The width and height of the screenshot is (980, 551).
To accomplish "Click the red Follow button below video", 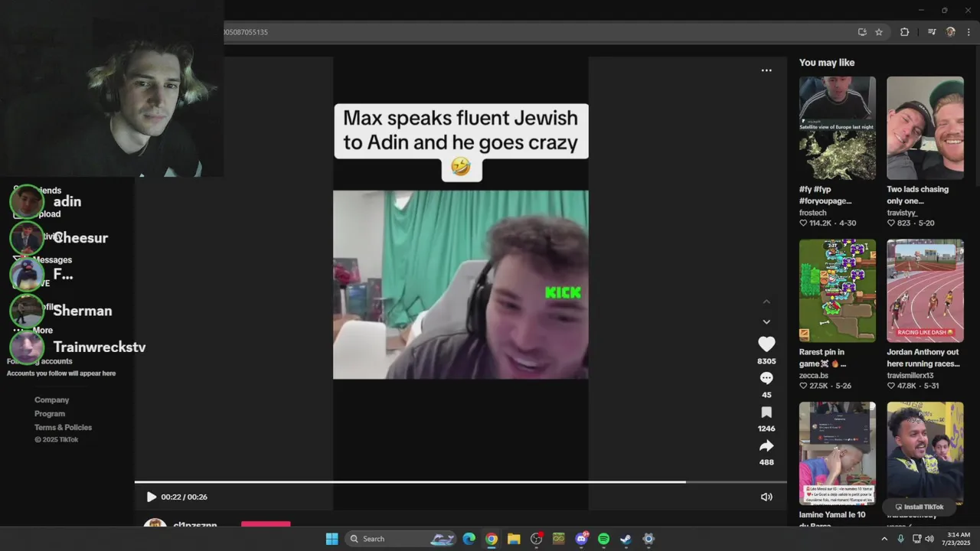I will click(x=266, y=524).
